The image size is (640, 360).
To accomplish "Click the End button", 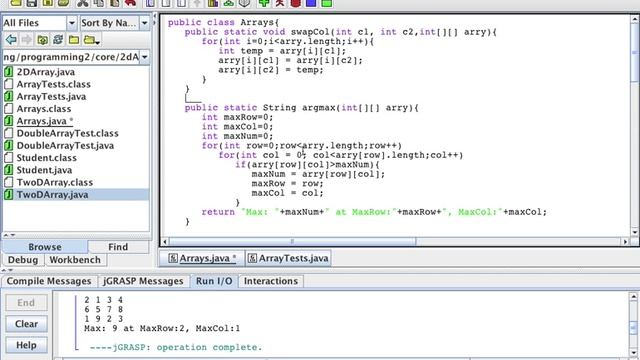I will 26,302.
